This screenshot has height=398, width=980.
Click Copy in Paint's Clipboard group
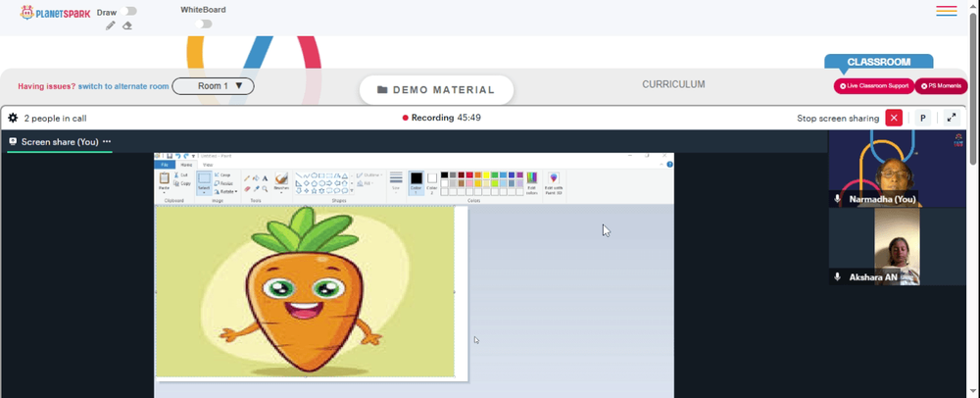[x=182, y=183]
